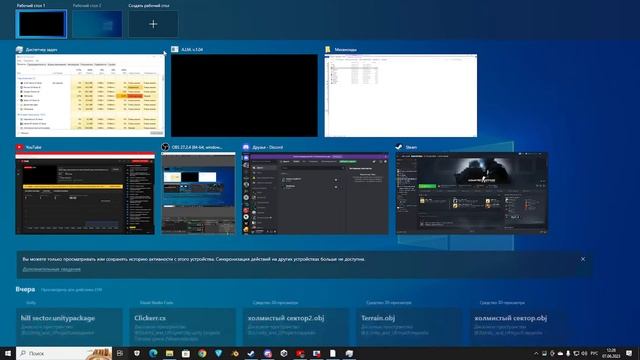Click the folder icon above the Explorer preview
640x360 pixels.
[328, 49]
